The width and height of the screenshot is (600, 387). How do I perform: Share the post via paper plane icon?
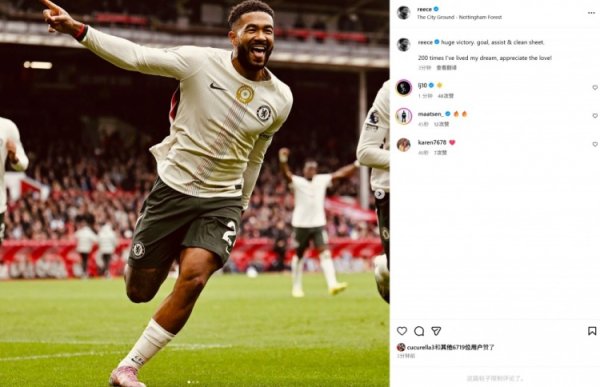pyautogui.click(x=436, y=331)
